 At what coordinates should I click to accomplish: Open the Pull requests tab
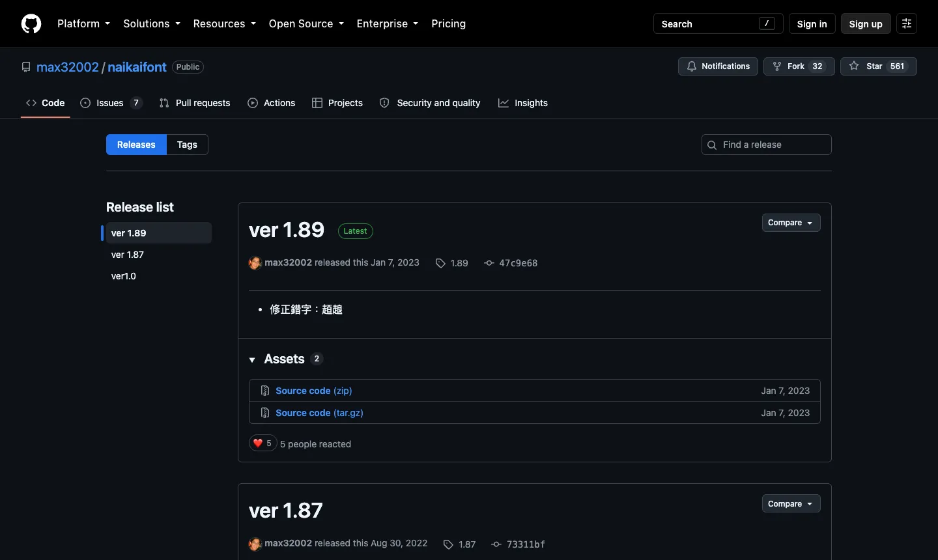tap(195, 103)
